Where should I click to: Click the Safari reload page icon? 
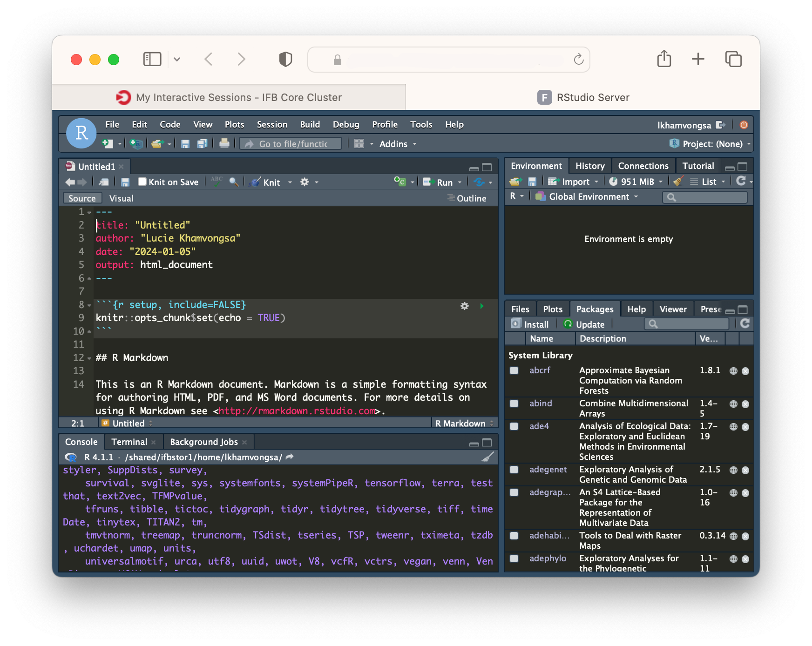pos(578,59)
